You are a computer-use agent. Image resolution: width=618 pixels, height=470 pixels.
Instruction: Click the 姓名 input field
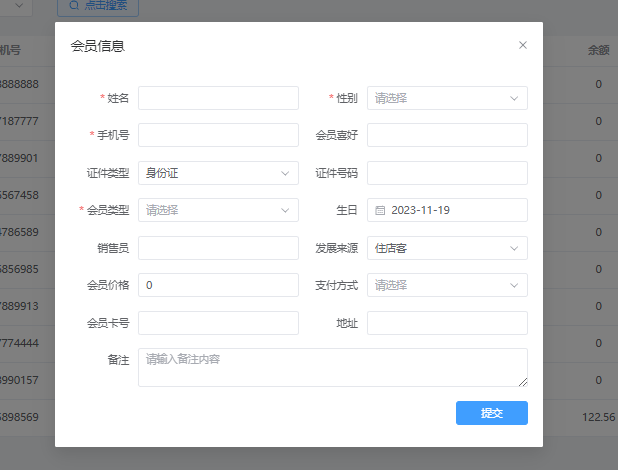[x=218, y=98]
